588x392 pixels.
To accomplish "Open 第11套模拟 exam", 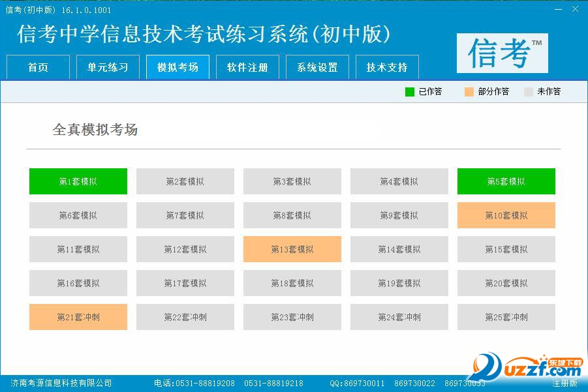I will tap(78, 249).
